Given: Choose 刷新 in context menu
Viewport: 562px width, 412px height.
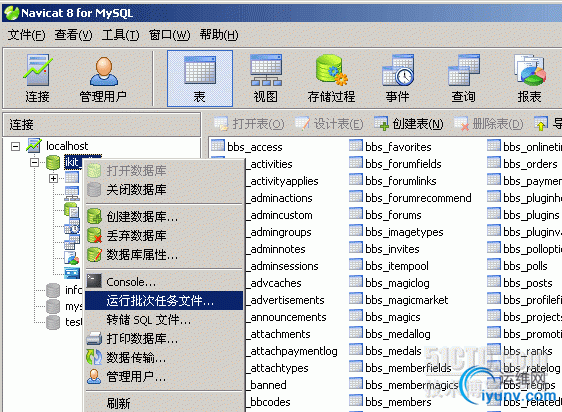Looking at the screenshot, I should point(164,403).
